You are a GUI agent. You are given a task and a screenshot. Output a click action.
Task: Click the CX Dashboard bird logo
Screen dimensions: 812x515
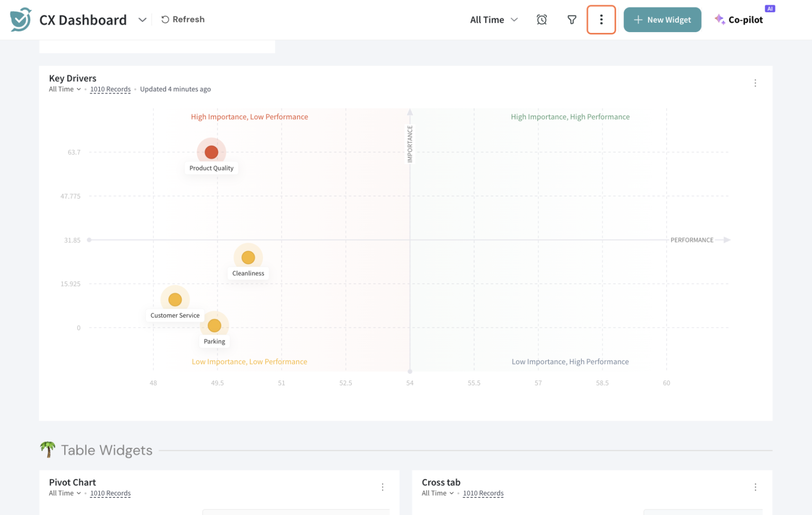pos(21,19)
